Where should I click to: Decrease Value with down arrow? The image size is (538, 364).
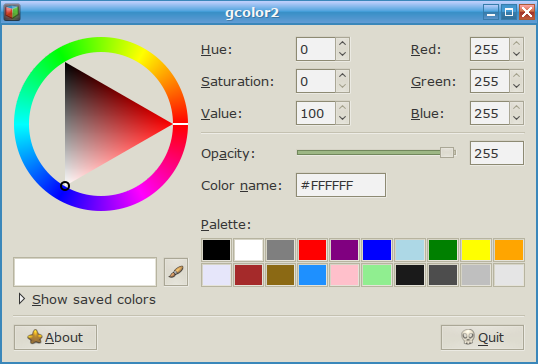[x=342, y=118]
